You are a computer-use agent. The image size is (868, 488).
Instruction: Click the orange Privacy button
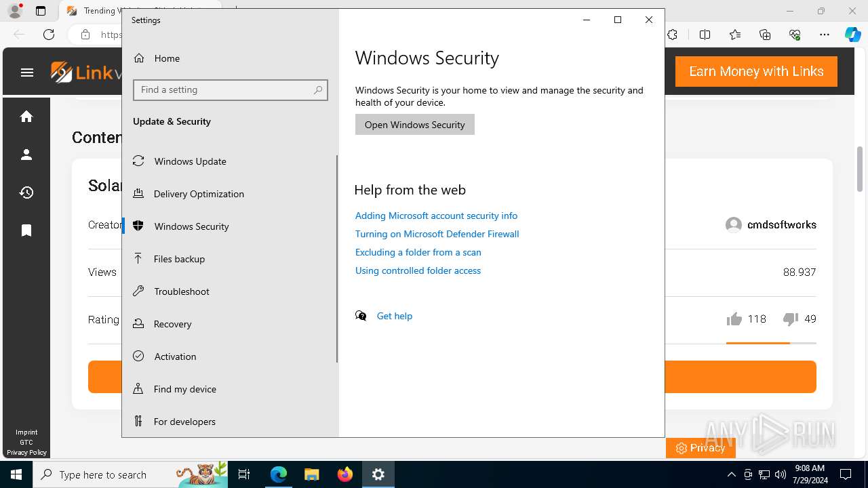(701, 448)
